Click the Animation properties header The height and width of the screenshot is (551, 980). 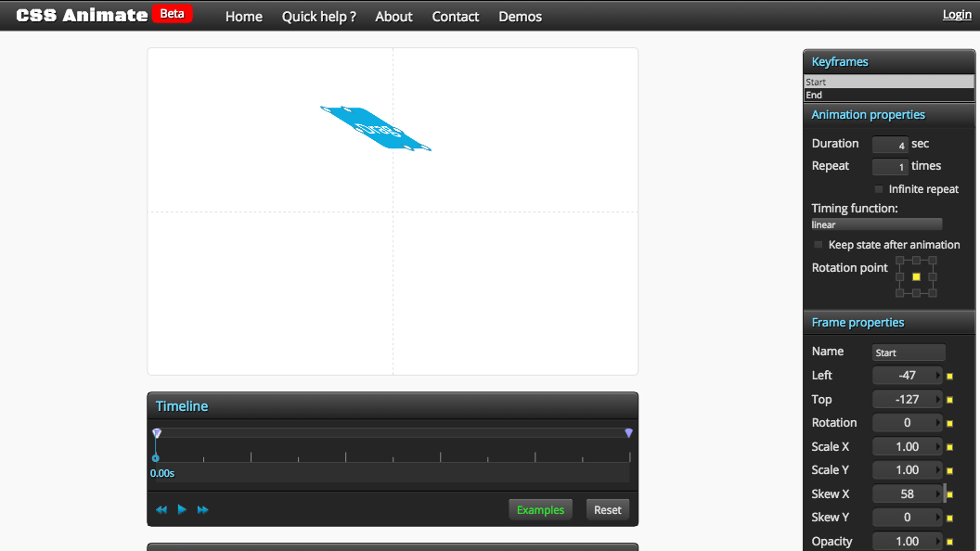(x=889, y=115)
